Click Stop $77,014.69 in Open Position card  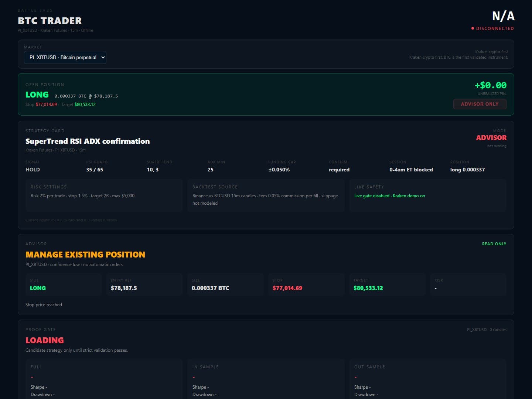point(41,105)
